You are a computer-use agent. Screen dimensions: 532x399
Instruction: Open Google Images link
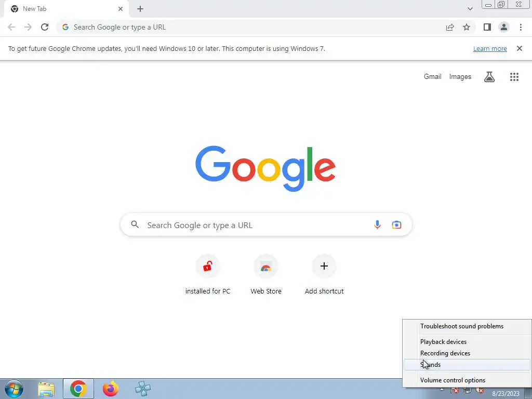(x=460, y=77)
